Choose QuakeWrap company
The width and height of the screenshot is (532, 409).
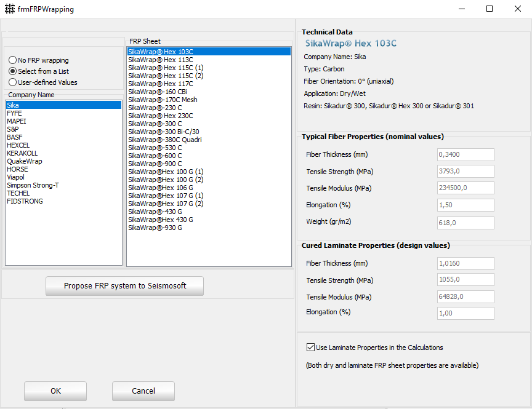pyautogui.click(x=63, y=161)
